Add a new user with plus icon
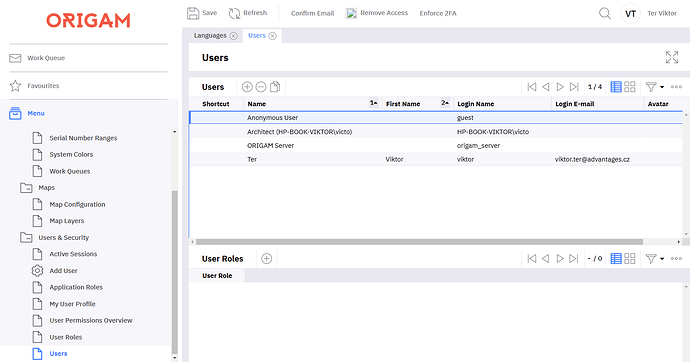The image size is (690, 362). click(x=247, y=87)
